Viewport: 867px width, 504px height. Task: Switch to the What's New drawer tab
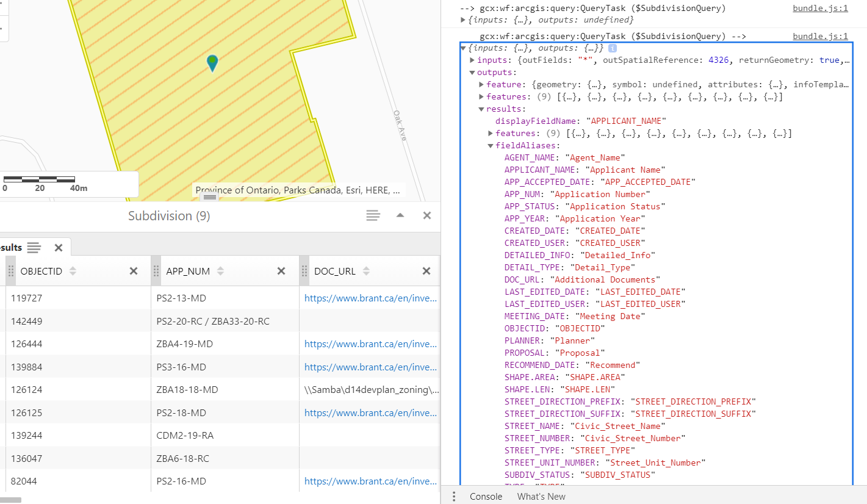pos(541,496)
